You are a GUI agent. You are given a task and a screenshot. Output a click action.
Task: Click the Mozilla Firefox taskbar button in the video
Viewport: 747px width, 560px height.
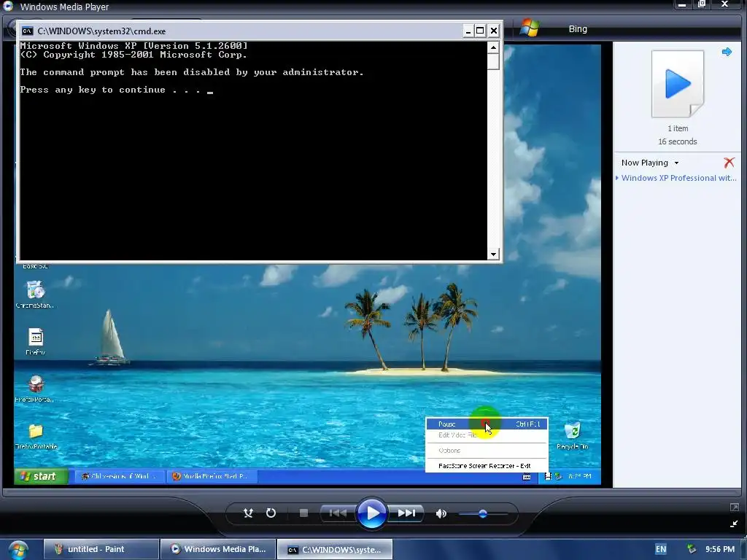(x=212, y=476)
